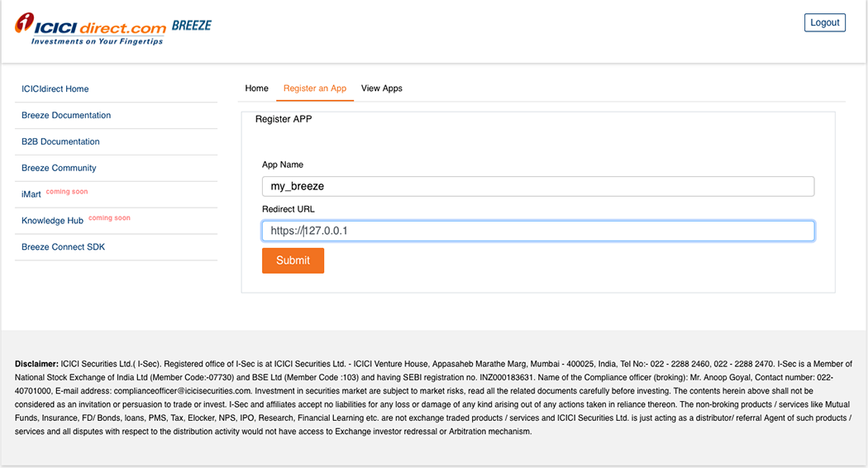This screenshot has width=868, height=468.
Task: Open the Knowledge Hub sidebar item
Action: pyautogui.click(x=52, y=221)
